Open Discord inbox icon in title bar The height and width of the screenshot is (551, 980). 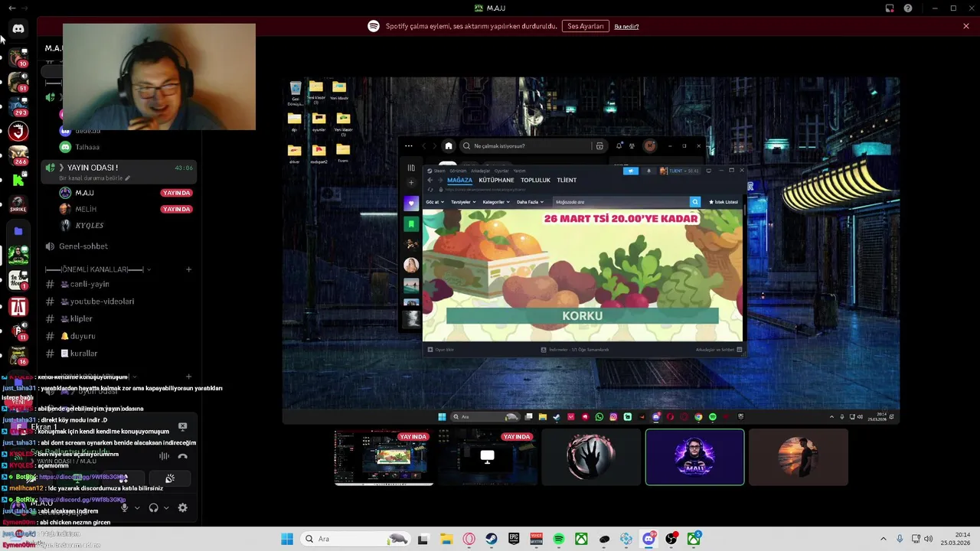coord(890,8)
